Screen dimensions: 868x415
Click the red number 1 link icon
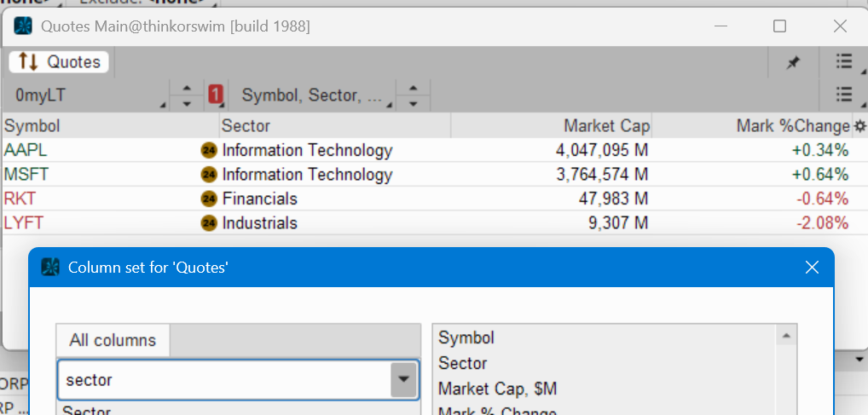pos(216,95)
